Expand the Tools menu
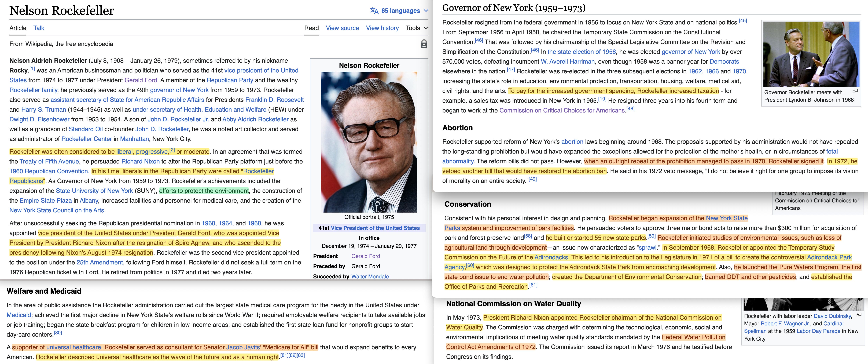 [x=417, y=28]
